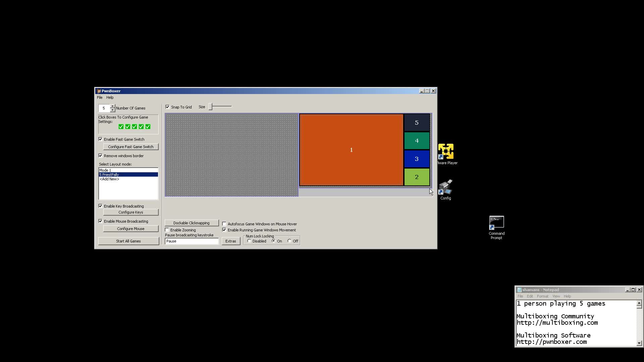Toggle Enable Running Game Windows Movement
The image size is (644, 362).
pos(224,230)
